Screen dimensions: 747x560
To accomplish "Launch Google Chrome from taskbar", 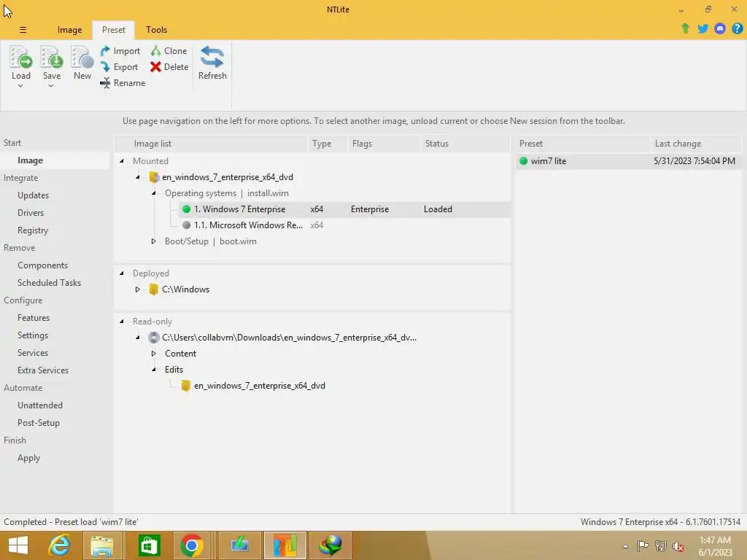I will pyautogui.click(x=192, y=545).
